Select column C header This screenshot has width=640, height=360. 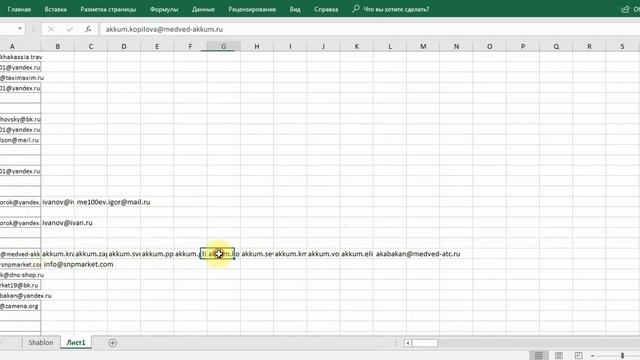click(91, 47)
